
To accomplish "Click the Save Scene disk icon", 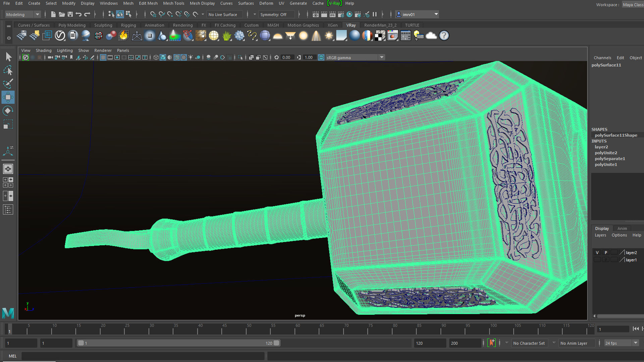I will (x=70, y=14).
